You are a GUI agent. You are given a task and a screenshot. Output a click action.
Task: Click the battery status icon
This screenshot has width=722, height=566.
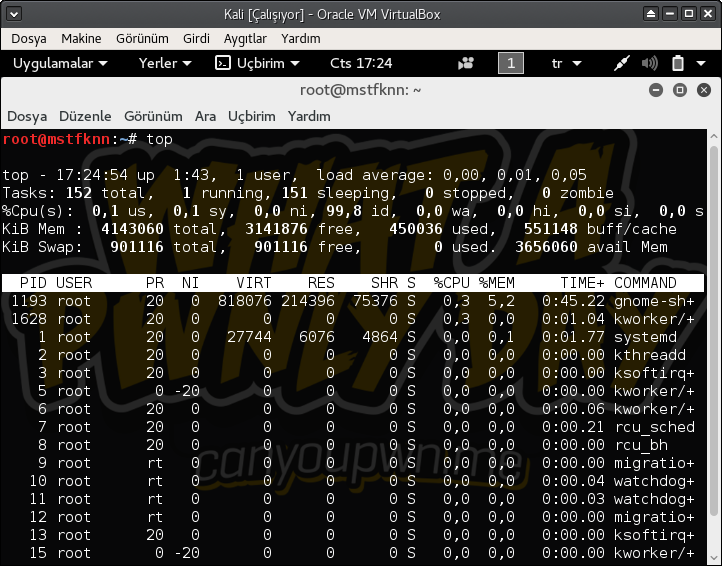point(677,63)
